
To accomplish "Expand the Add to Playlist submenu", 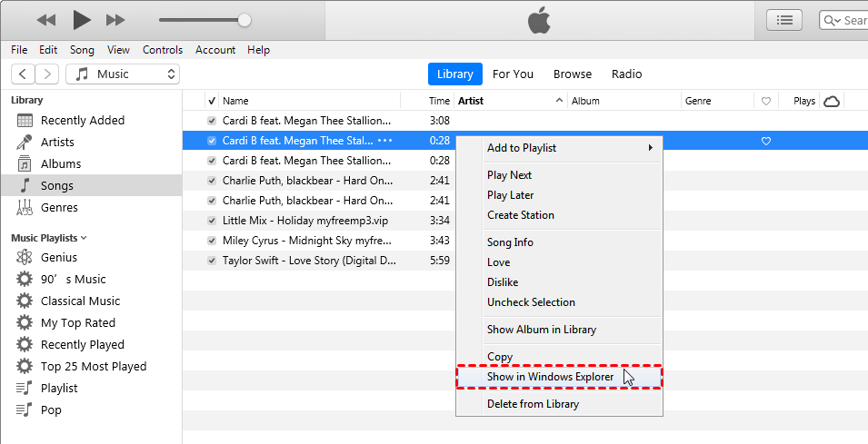I will click(569, 148).
